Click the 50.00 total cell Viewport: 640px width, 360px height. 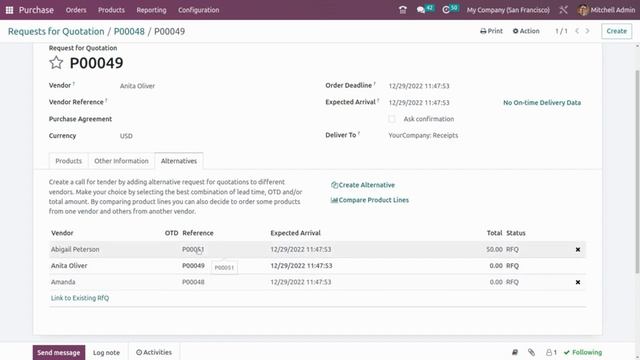pyautogui.click(x=494, y=249)
